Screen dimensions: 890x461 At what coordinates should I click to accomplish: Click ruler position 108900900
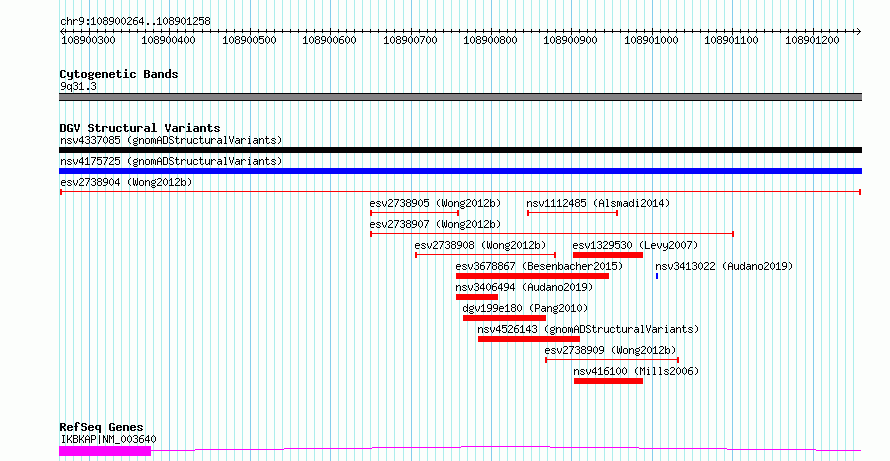pos(571,40)
